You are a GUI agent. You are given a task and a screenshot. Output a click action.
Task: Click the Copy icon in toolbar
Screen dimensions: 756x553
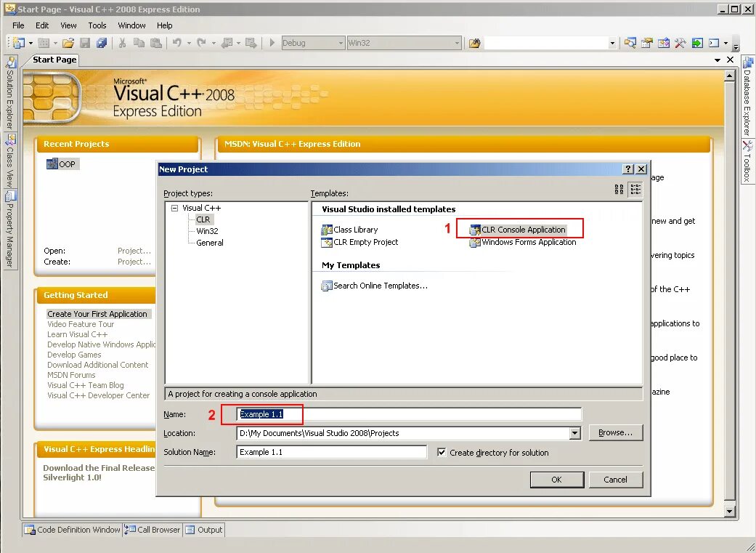(x=139, y=43)
